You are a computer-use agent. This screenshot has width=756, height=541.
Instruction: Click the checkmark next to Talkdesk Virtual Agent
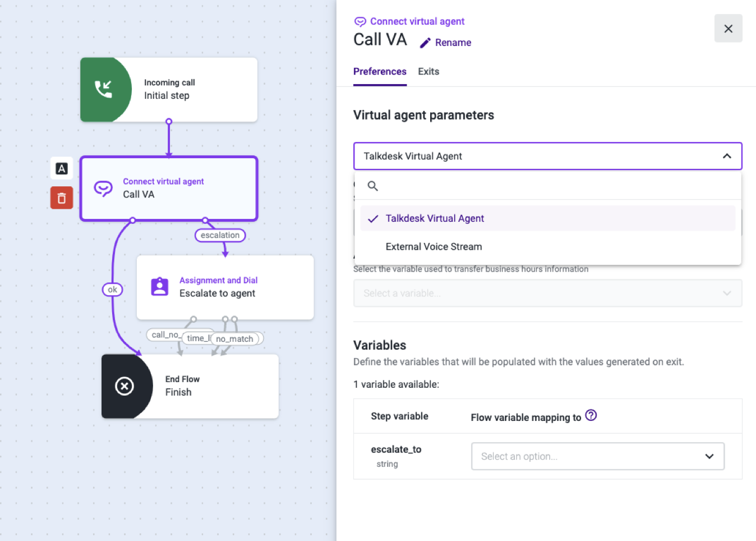tap(373, 219)
